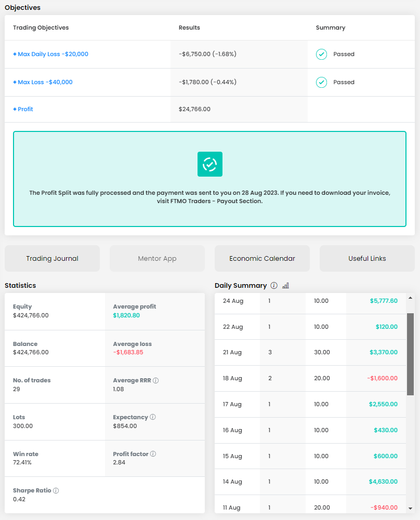Click the Results column header

coord(189,28)
